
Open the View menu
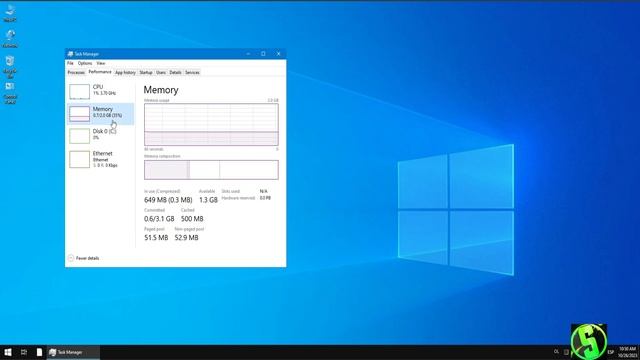100,63
